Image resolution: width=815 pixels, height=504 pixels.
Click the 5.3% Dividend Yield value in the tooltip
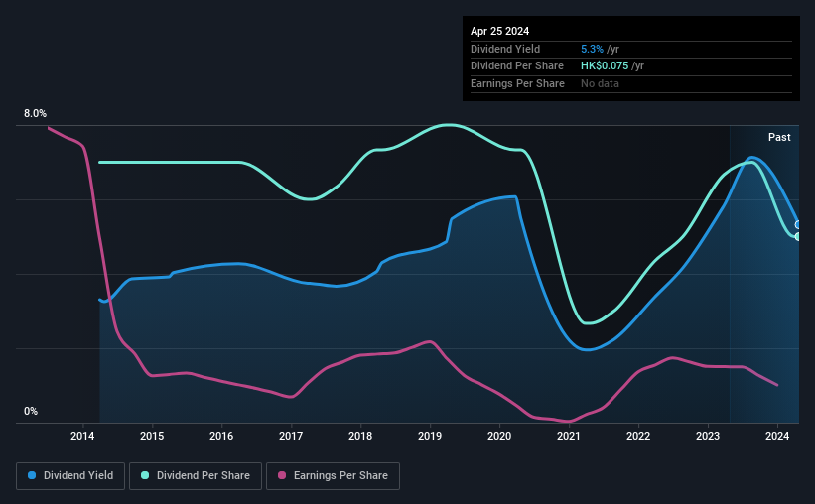[592, 49]
